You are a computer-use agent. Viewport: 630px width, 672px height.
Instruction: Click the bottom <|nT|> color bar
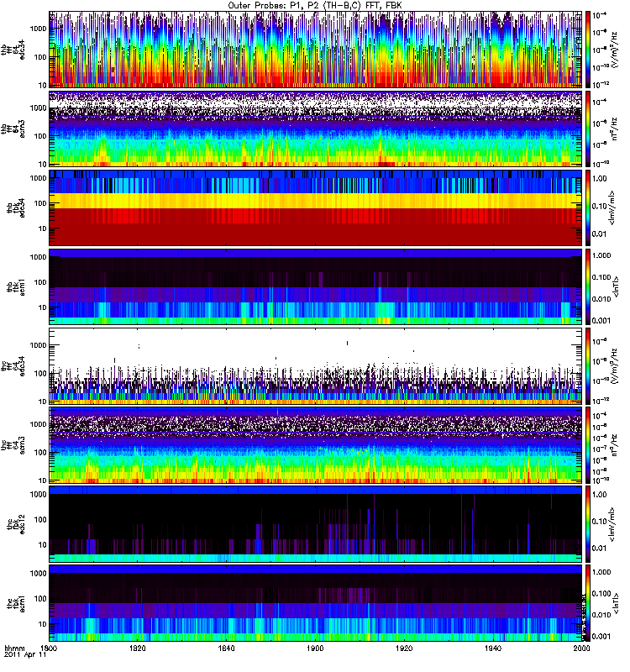coord(588,603)
